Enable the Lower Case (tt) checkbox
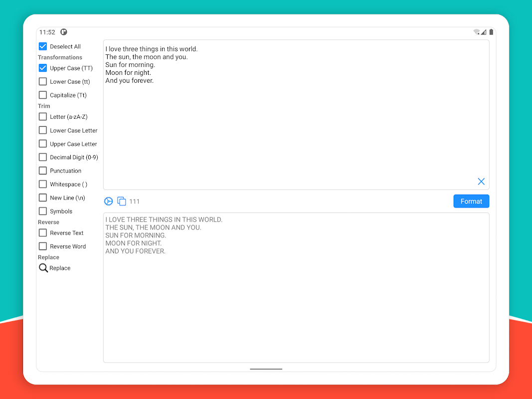Image resolution: width=532 pixels, height=399 pixels. click(x=43, y=81)
